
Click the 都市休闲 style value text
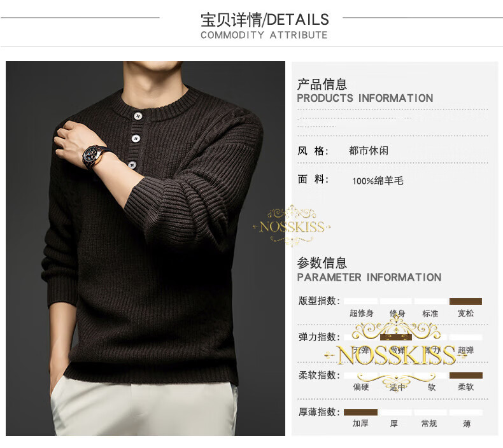(369, 150)
